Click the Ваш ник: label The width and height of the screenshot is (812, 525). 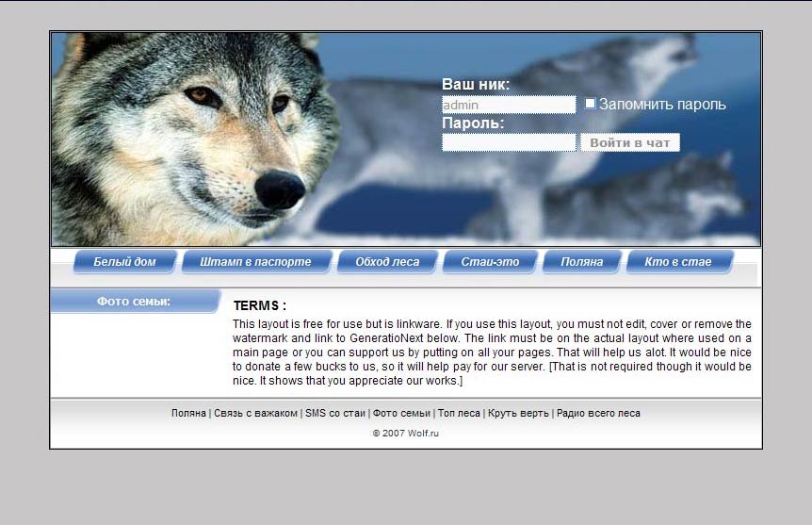point(476,85)
